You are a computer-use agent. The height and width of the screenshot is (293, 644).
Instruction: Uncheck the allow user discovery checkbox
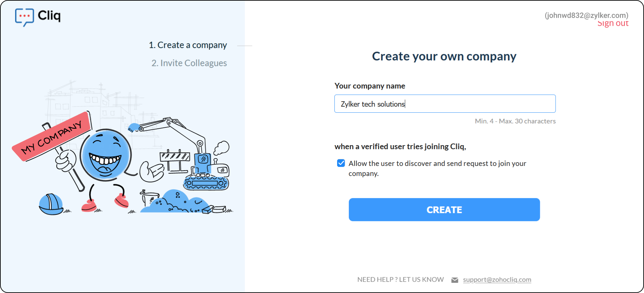[341, 163]
